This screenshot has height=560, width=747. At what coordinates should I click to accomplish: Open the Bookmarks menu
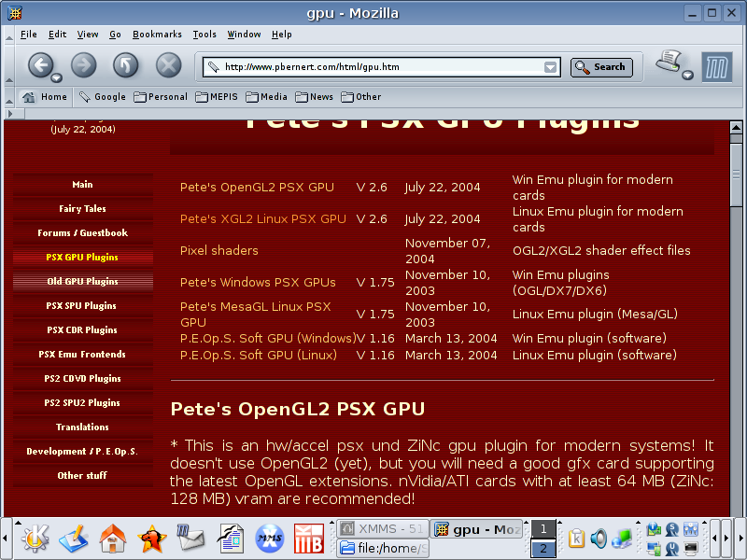[x=157, y=35]
